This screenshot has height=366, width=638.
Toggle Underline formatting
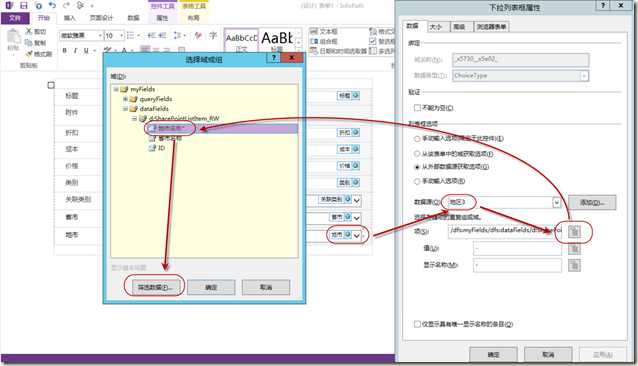pos(86,50)
